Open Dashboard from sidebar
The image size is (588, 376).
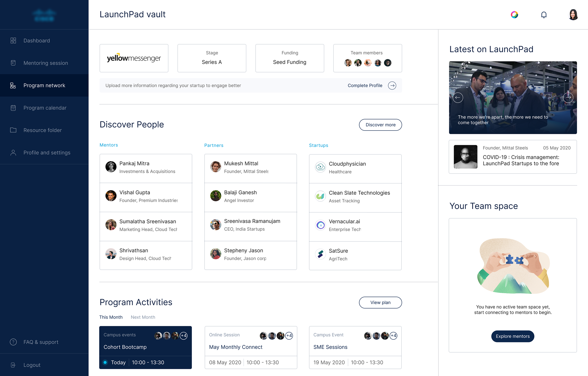tap(44, 41)
